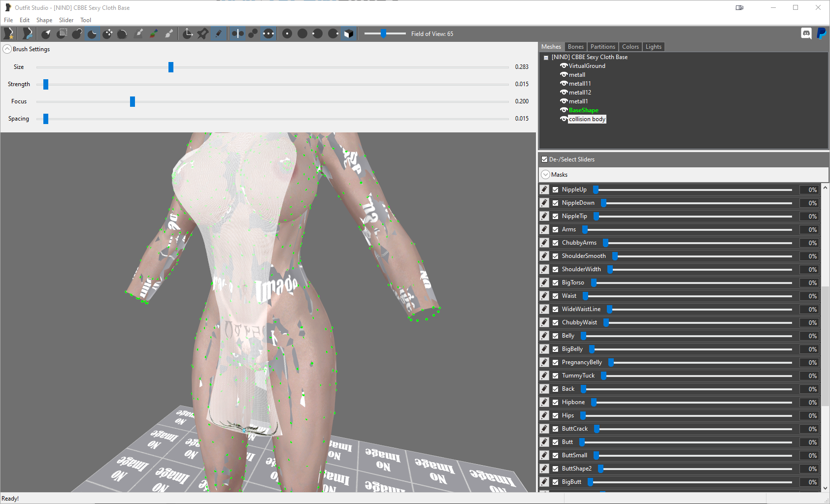Select the Alpha brush tool
Screen dimensions: 830x504
tap(168, 33)
